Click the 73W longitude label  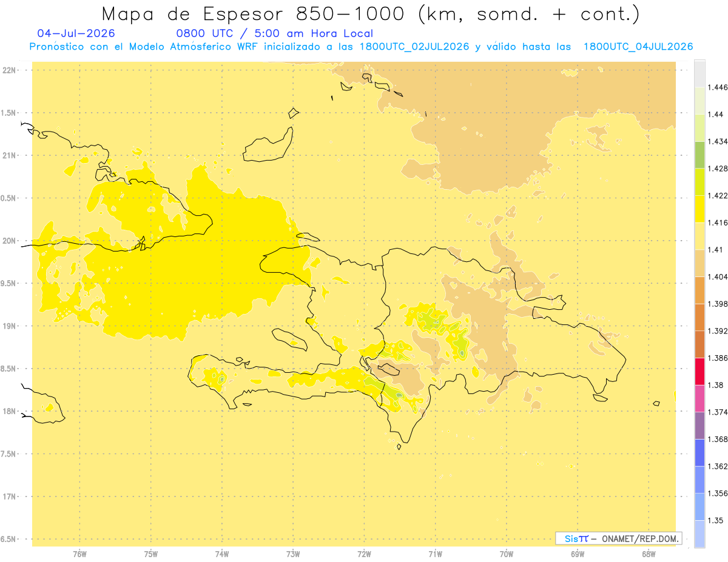click(x=293, y=554)
